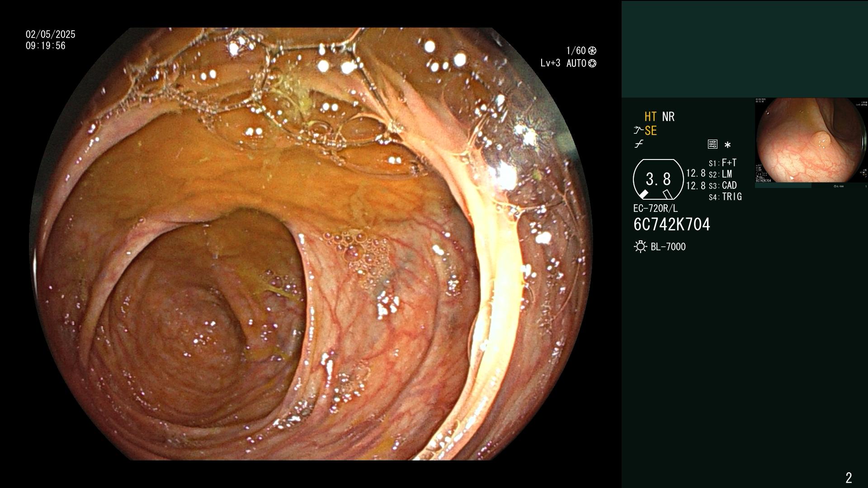Click the structure emphasis curve icon beside SE
Viewport: 868px width, 488px height.
click(x=638, y=131)
